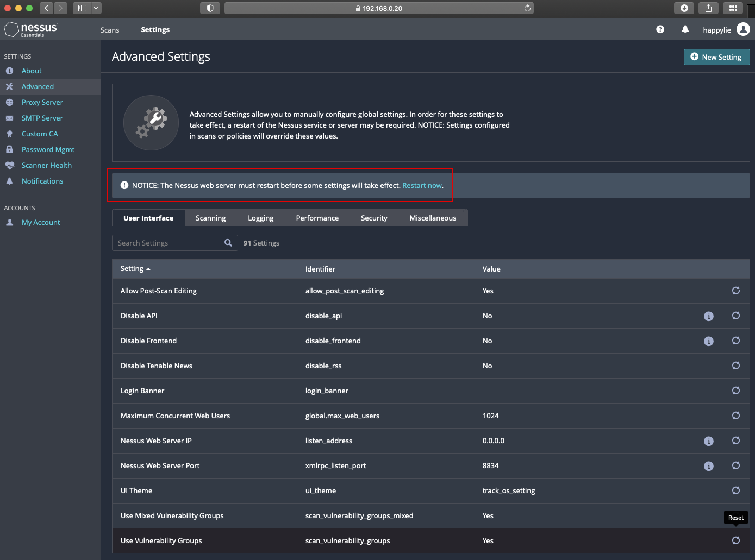Click the Safari address bar

379,8
